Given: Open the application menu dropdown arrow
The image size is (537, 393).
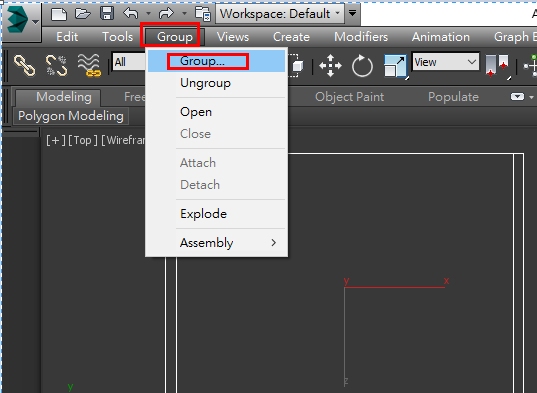Looking at the screenshot, I should tap(35, 22).
